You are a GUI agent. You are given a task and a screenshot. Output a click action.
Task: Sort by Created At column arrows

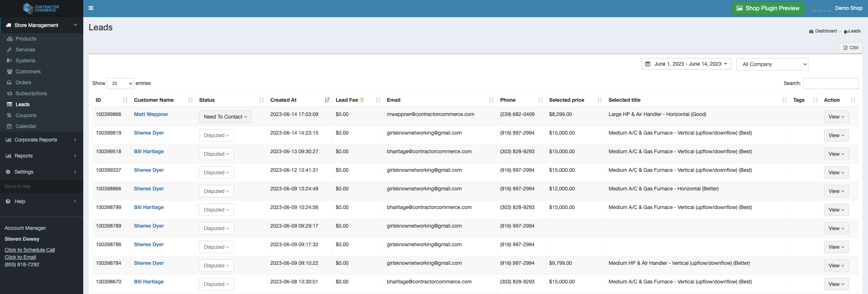point(327,100)
